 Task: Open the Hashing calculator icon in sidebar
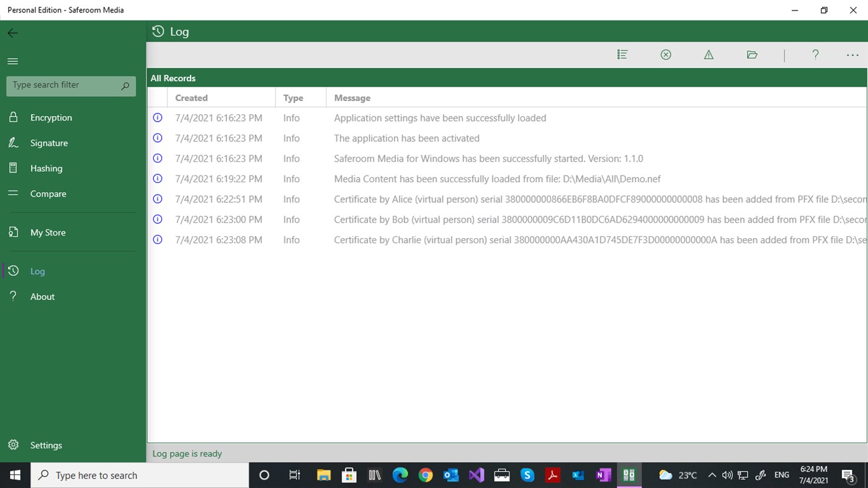coord(13,168)
